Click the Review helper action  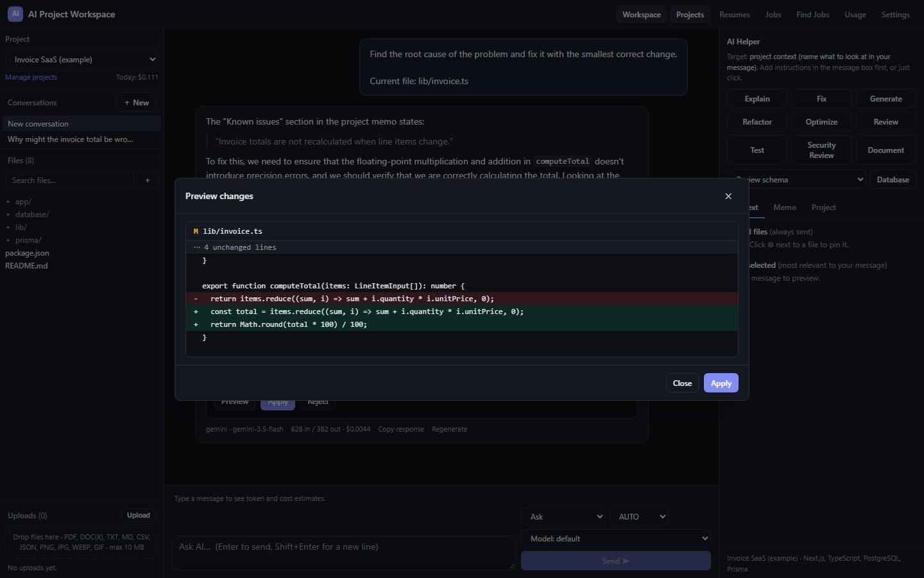(886, 122)
